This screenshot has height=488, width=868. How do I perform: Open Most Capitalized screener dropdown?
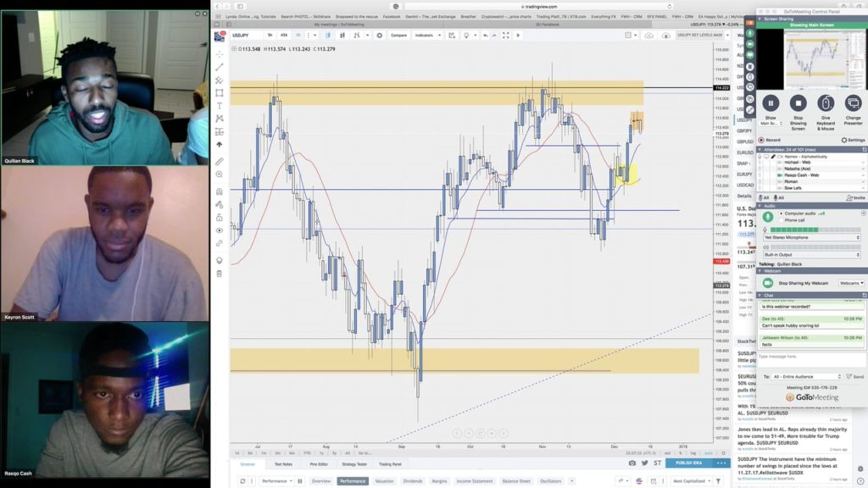click(x=691, y=481)
